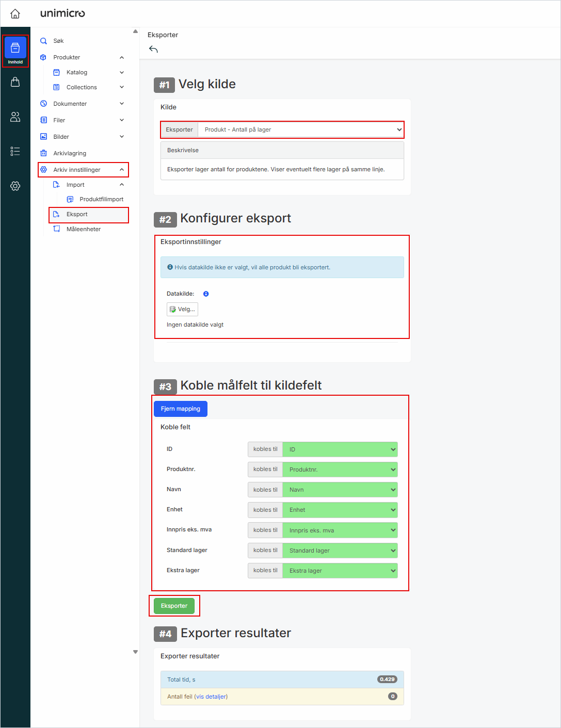This screenshot has height=728, width=561.
Task: Open the list icon in sidebar
Action: (x=15, y=151)
